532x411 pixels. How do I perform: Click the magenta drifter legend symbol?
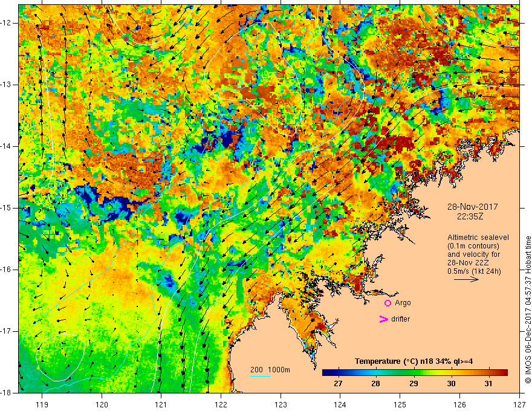click(383, 319)
